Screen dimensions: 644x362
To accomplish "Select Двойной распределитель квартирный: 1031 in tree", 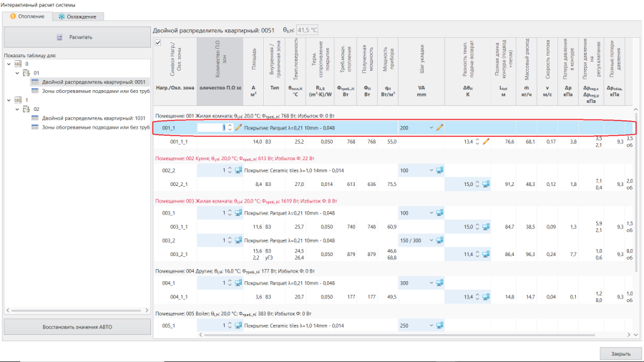I will [x=94, y=118].
